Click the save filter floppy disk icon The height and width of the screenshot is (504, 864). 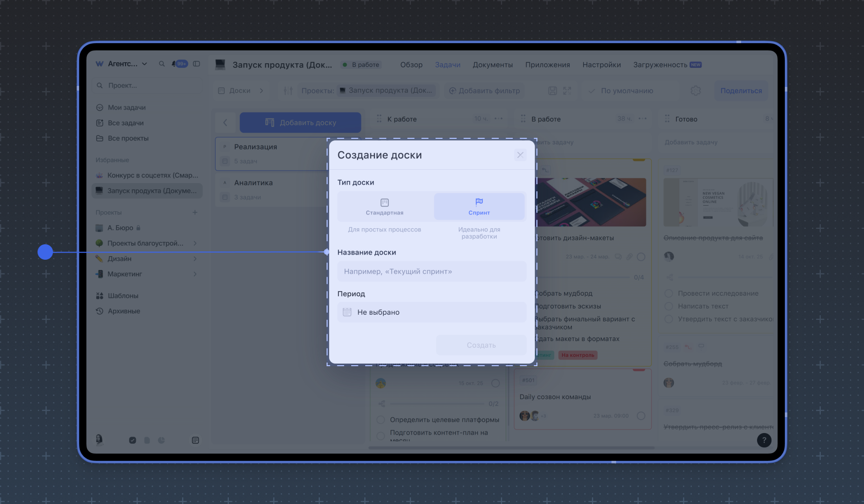click(x=552, y=91)
